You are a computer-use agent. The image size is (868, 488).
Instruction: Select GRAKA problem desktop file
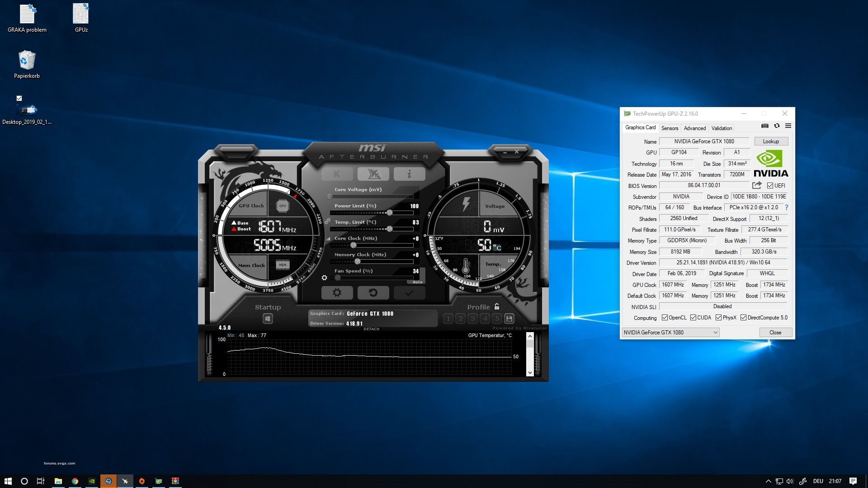(x=27, y=19)
